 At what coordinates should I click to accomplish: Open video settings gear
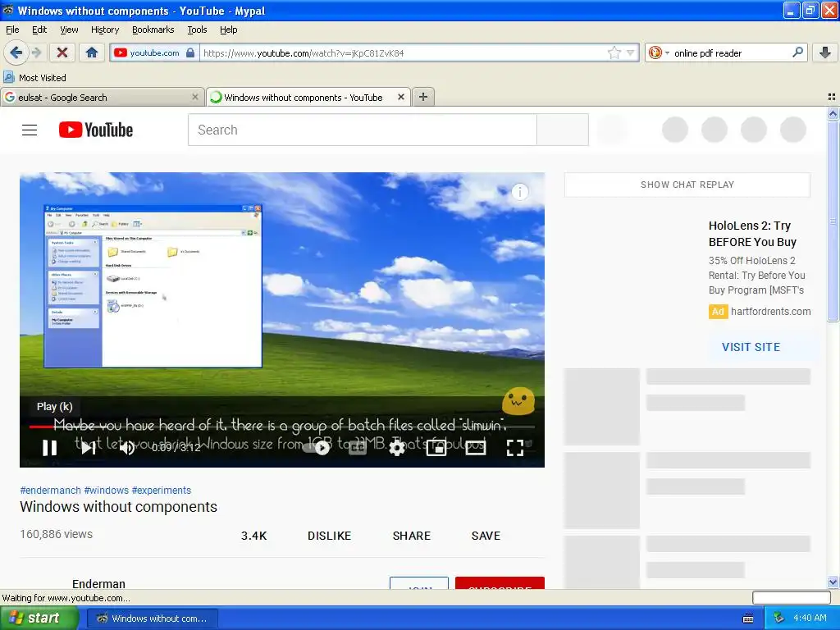pyautogui.click(x=397, y=448)
